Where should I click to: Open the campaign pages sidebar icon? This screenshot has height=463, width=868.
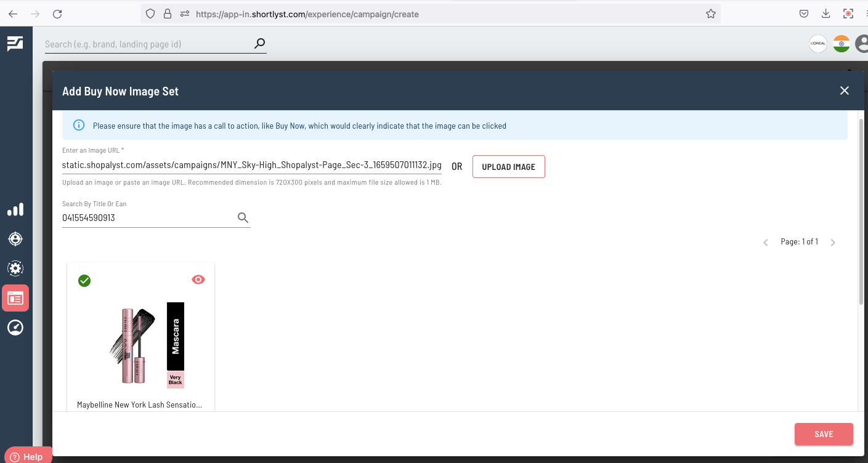pos(15,299)
